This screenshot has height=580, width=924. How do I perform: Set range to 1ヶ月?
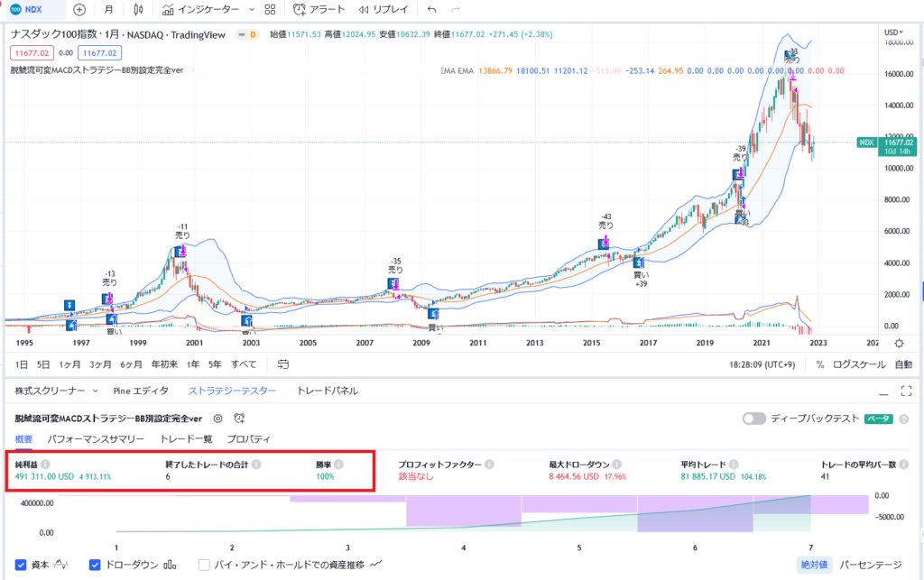[x=69, y=364]
